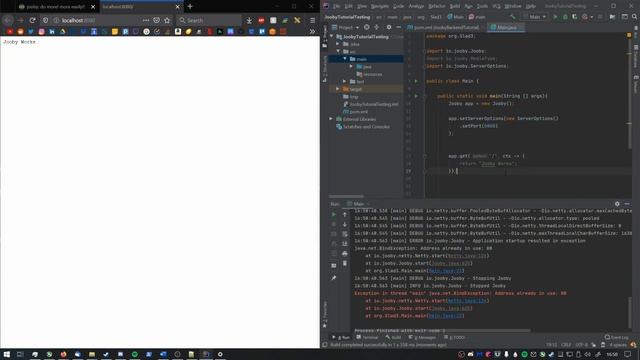Expand the java folder

351,66
